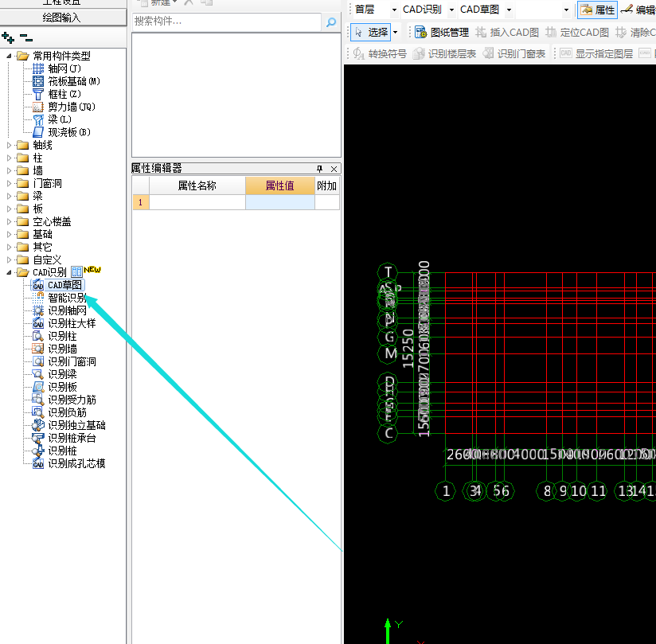Open 识别轴网 tool

(x=60, y=310)
